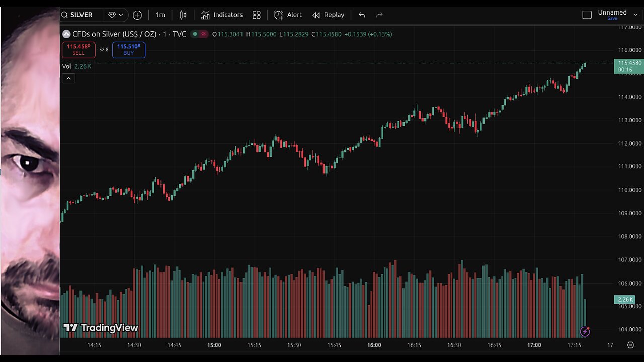Click the purple lightning bolt icon
The image size is (644, 362).
(585, 331)
